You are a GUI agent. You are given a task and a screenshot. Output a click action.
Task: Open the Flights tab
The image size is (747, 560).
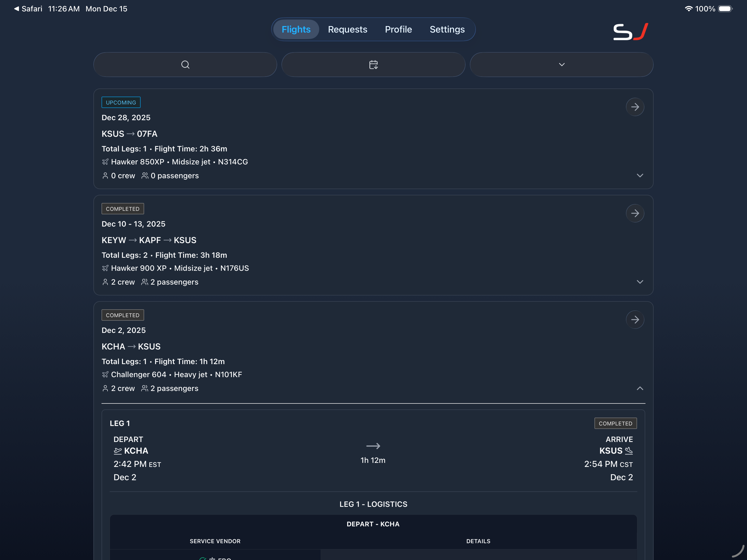[296, 29]
